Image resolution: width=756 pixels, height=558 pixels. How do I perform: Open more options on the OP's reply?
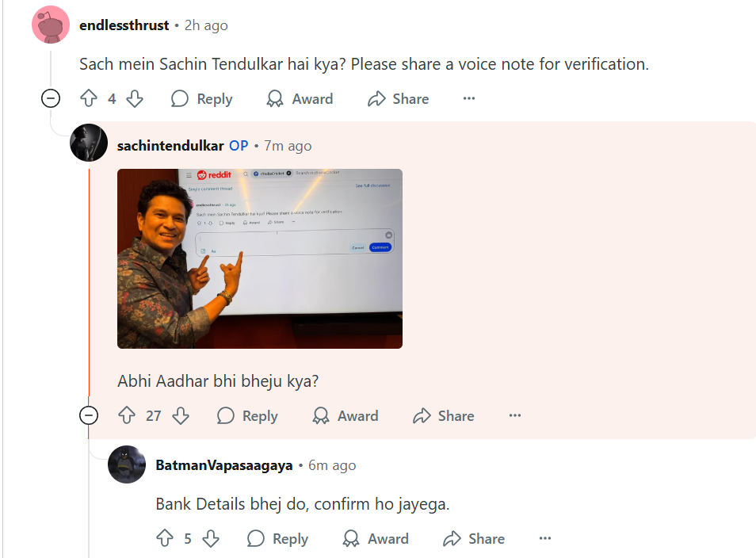click(x=515, y=416)
